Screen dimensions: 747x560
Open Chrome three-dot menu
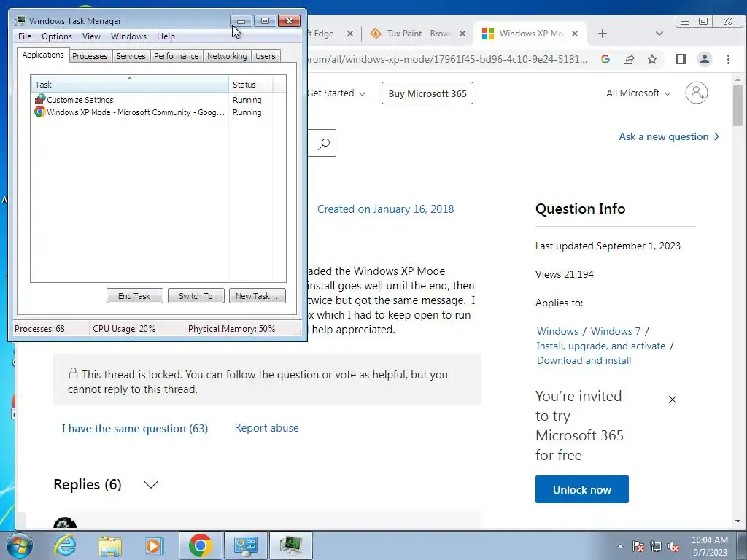(728, 59)
